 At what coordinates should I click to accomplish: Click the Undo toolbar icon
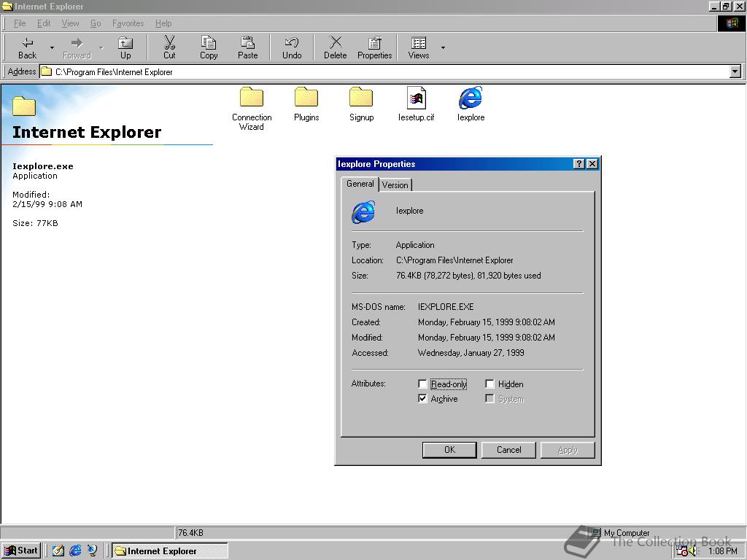pos(292,47)
